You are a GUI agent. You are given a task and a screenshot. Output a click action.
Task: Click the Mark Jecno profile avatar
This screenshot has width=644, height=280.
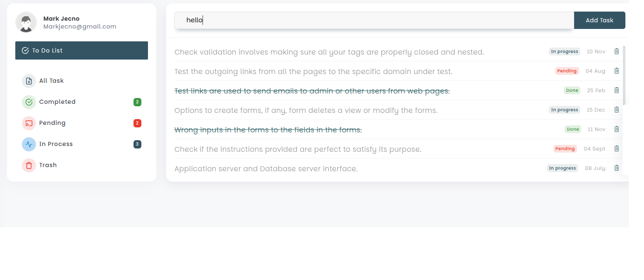tap(26, 22)
